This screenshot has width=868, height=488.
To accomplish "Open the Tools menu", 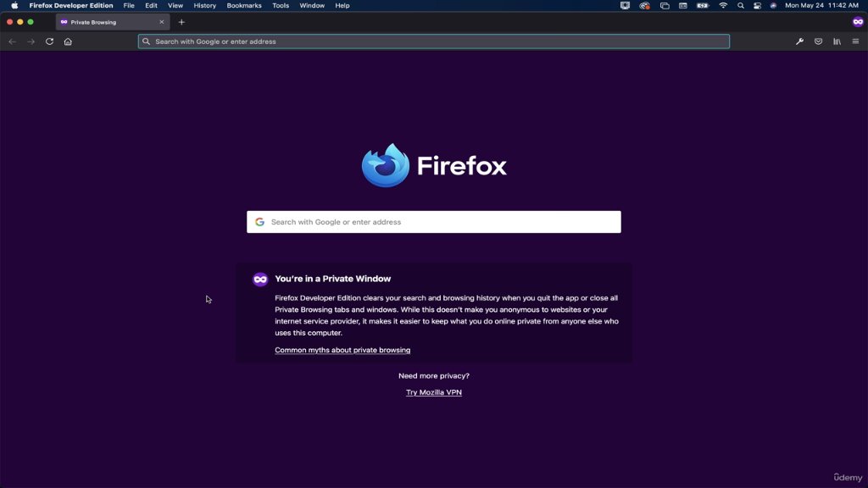I will [x=281, y=6].
